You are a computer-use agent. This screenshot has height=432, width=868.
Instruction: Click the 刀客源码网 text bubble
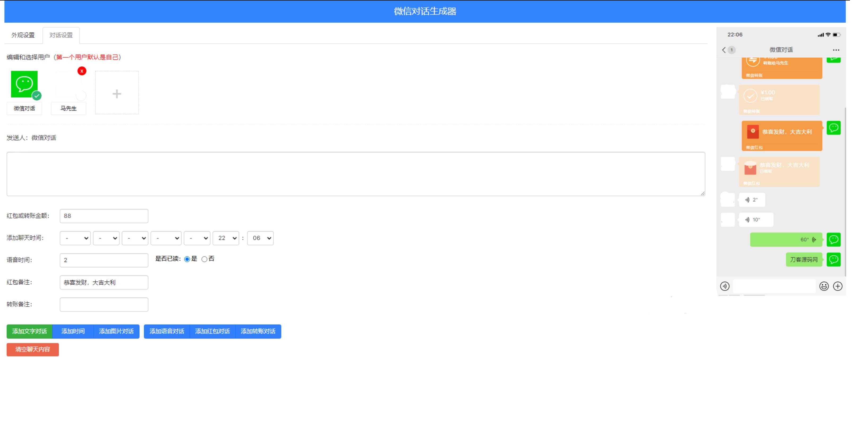click(804, 260)
